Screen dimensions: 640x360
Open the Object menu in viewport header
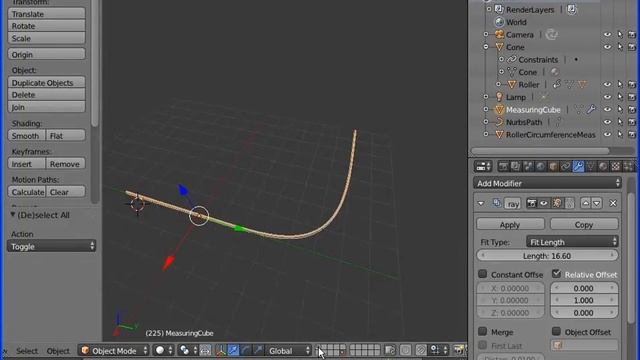point(58,351)
